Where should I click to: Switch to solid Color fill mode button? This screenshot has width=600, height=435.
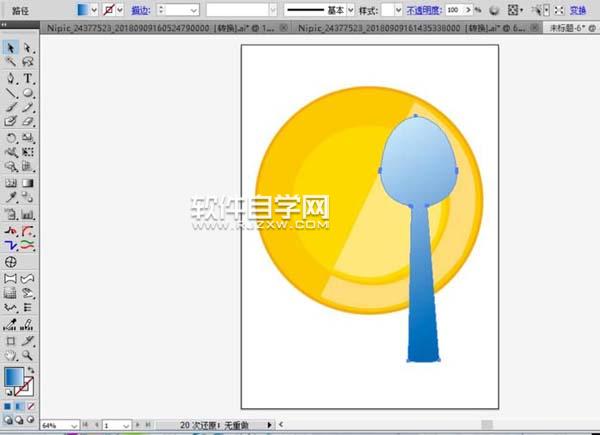[x=8, y=407]
